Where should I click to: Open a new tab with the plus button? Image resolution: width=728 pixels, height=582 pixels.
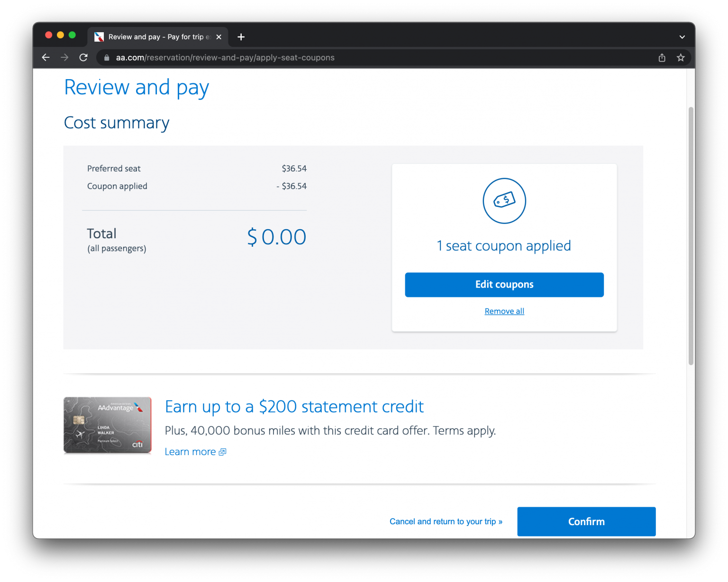[x=241, y=36]
